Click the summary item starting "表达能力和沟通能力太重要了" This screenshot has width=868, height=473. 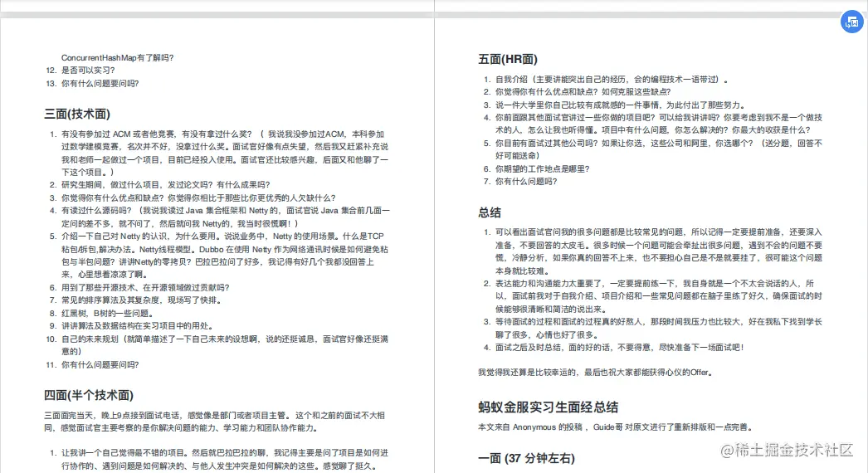coord(659,296)
